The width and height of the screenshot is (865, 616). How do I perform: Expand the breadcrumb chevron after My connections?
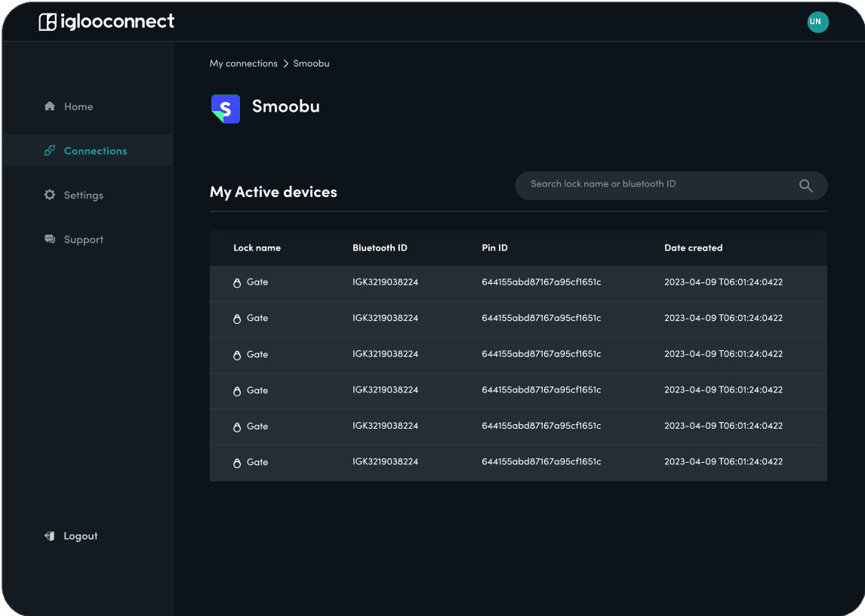285,63
